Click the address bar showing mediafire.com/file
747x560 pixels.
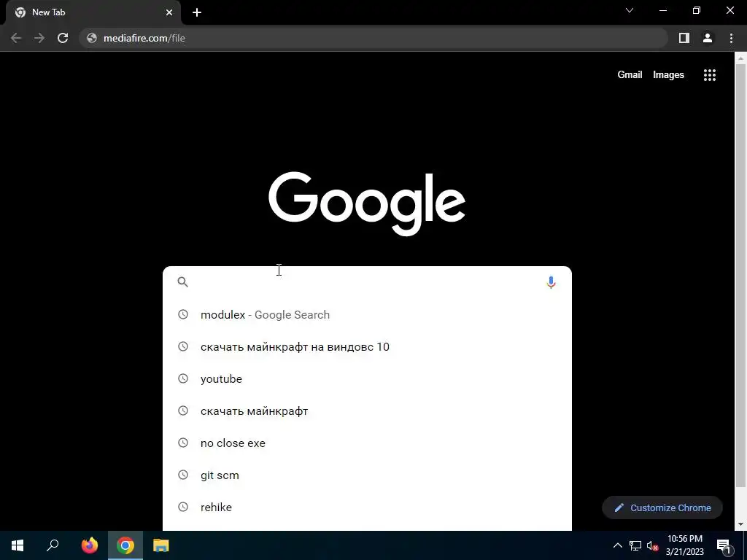(373, 38)
